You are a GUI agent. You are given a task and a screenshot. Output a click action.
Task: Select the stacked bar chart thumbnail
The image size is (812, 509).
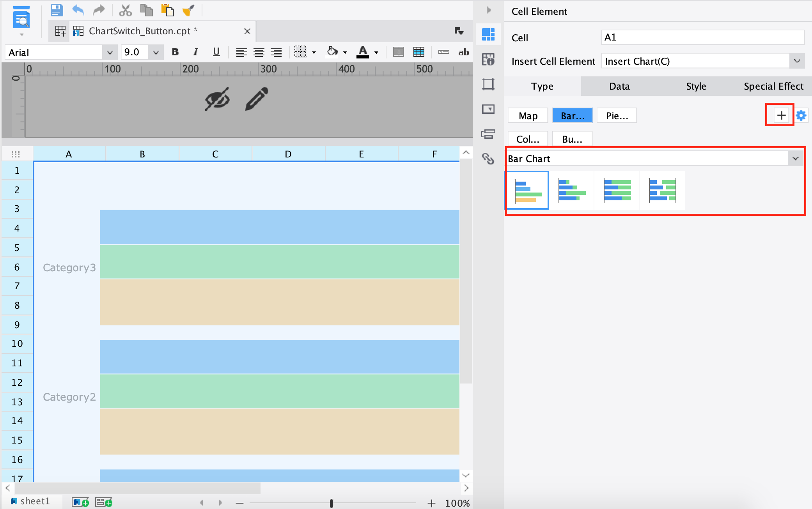click(572, 191)
